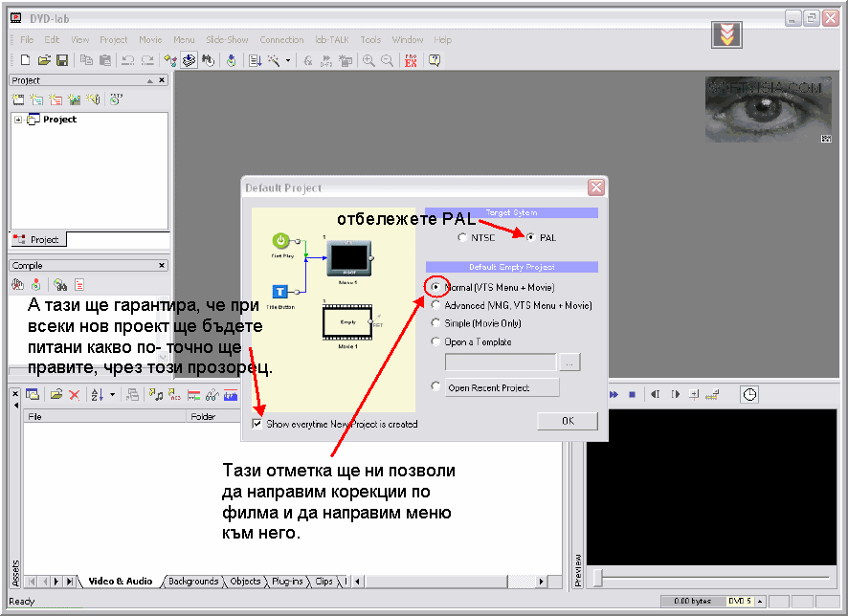The width and height of the screenshot is (848, 616).
Task: Click the zoom in magnifier
Action: click(x=368, y=60)
